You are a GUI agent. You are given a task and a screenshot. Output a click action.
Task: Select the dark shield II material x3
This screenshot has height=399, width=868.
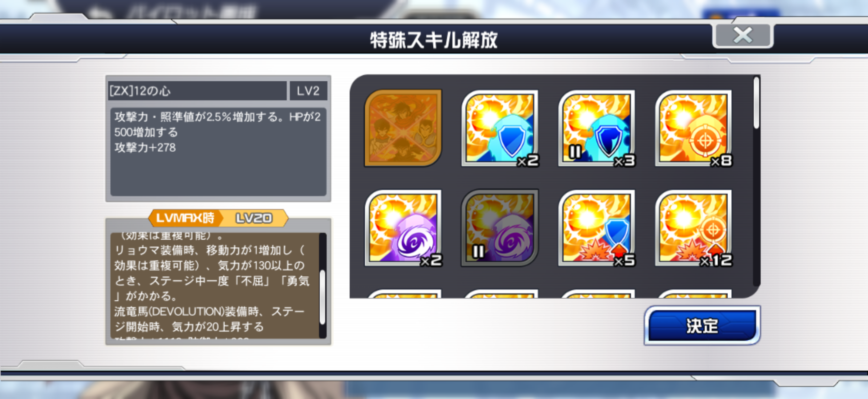(597, 128)
